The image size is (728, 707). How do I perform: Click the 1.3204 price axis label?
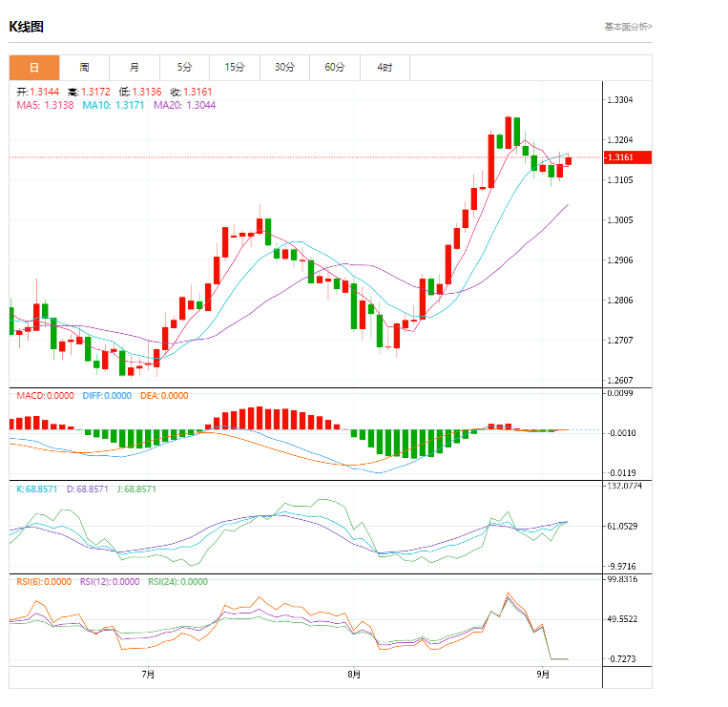(x=620, y=140)
